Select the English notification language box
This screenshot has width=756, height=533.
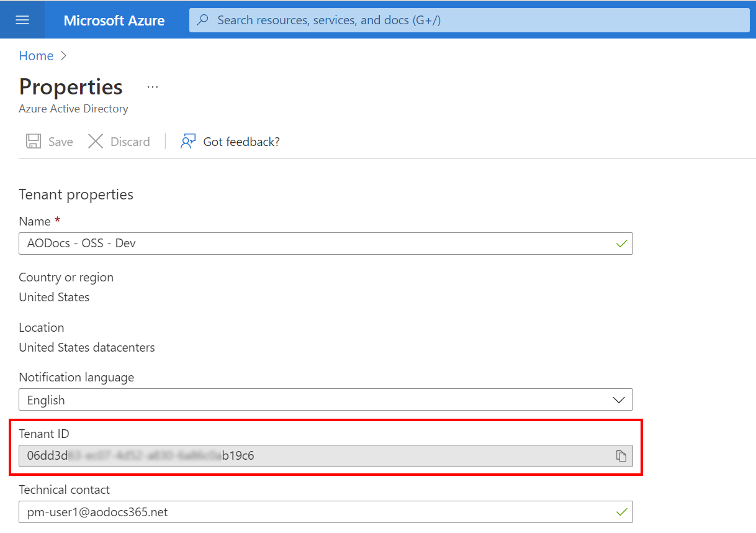[x=310, y=400]
